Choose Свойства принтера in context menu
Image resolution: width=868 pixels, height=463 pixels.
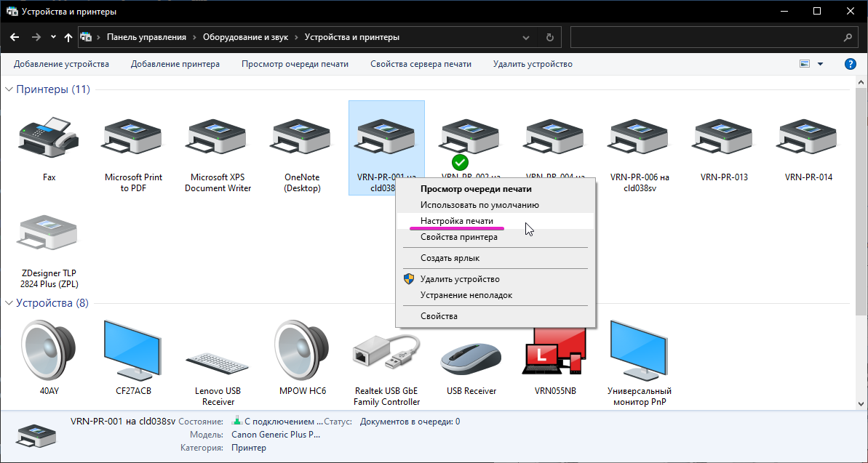point(458,237)
